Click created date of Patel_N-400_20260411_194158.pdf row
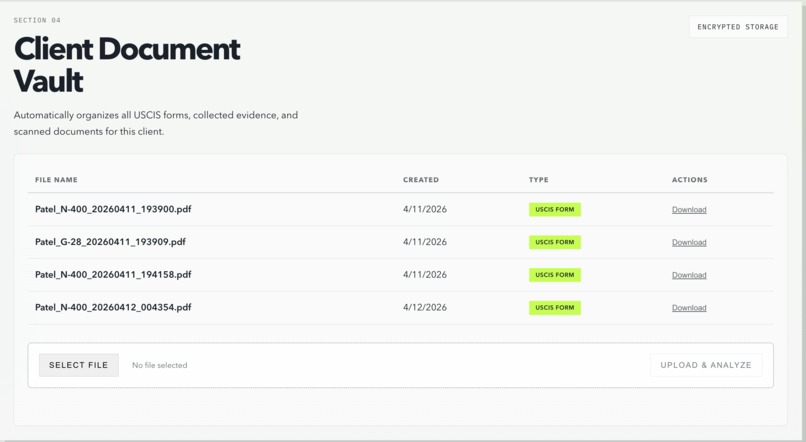This screenshot has height=442, width=806. pyautogui.click(x=425, y=274)
